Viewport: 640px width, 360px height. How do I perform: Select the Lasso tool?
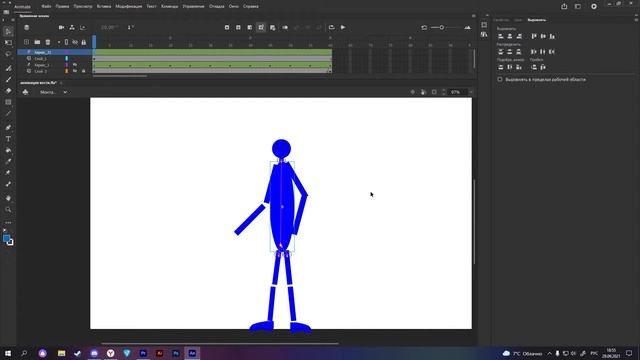(8, 54)
